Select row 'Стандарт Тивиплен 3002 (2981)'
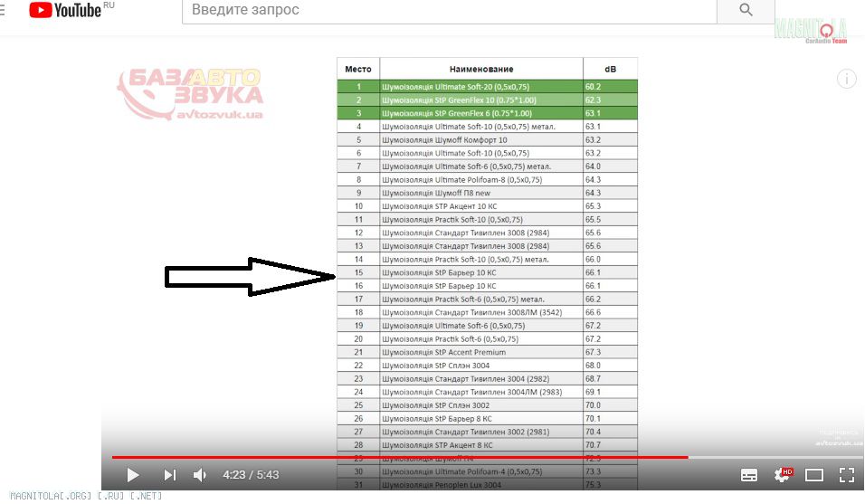 pyautogui.click(x=488, y=432)
